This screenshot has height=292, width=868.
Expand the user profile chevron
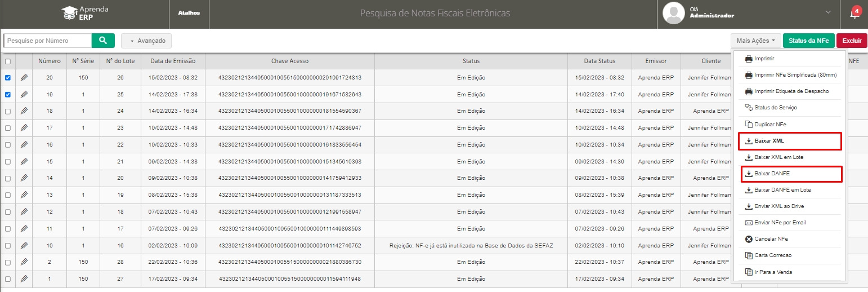(828, 12)
